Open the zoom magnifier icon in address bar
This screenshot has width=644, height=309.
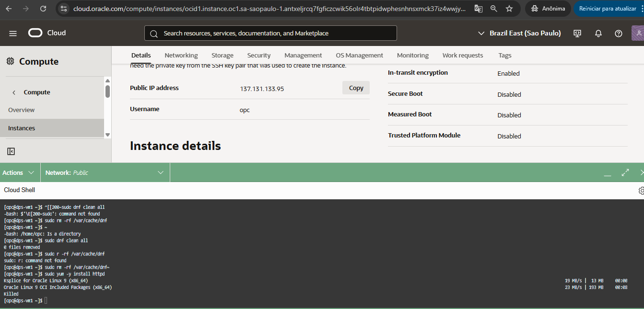[x=494, y=9]
